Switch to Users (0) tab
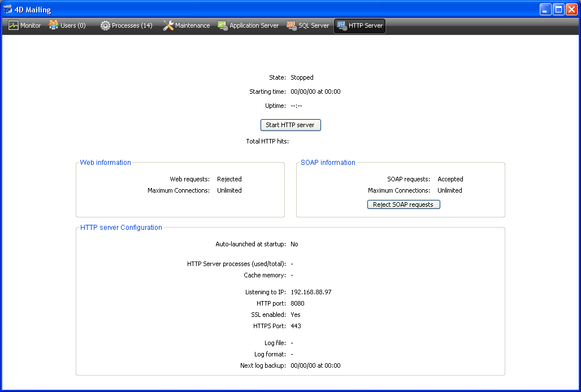Viewport: 581px width, 392px height. 67,25
